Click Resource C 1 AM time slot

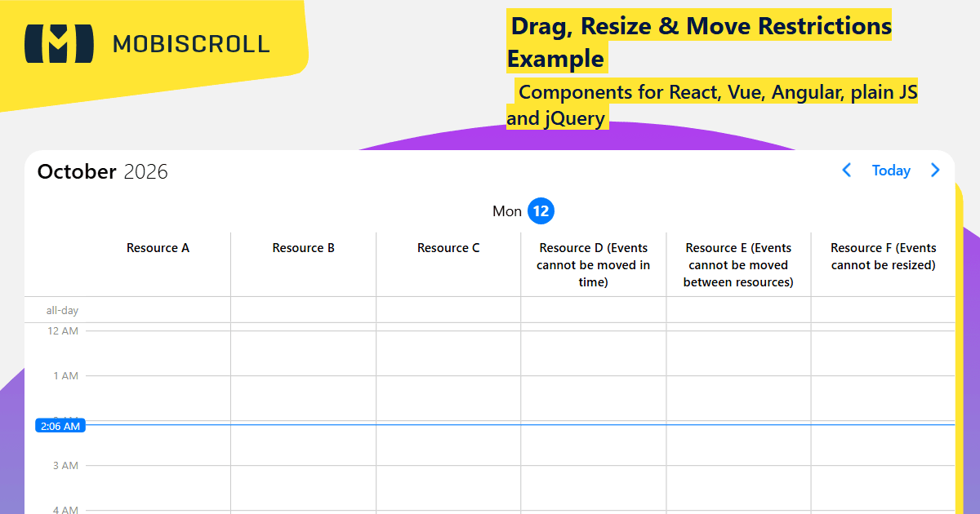pyautogui.click(x=448, y=398)
